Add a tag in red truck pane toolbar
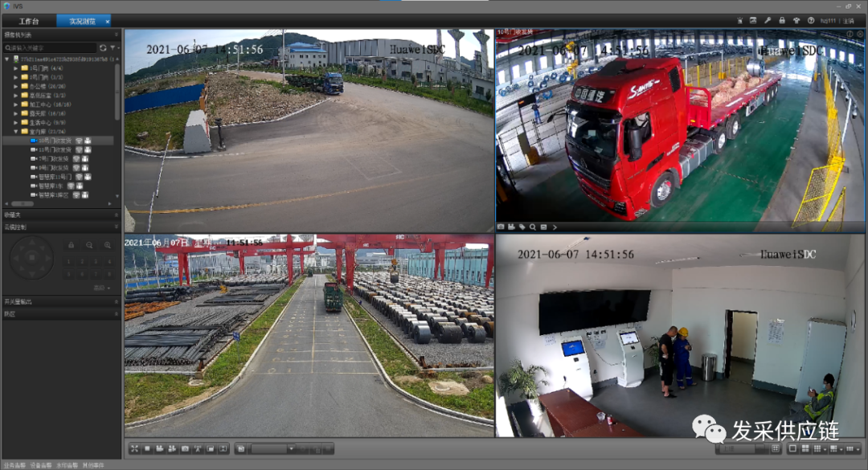The height and width of the screenshot is (470, 868). [522, 227]
